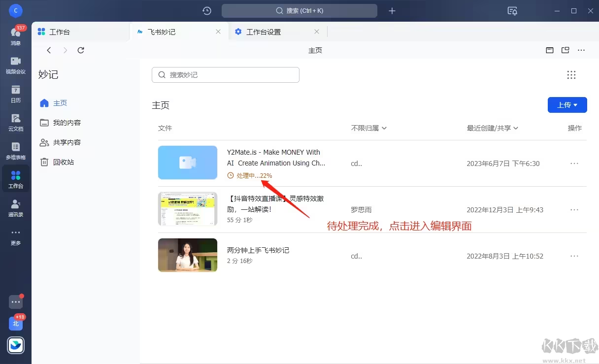Click the window layout icon in page toolbar
Viewport: 599px width, 364px height.
point(550,50)
